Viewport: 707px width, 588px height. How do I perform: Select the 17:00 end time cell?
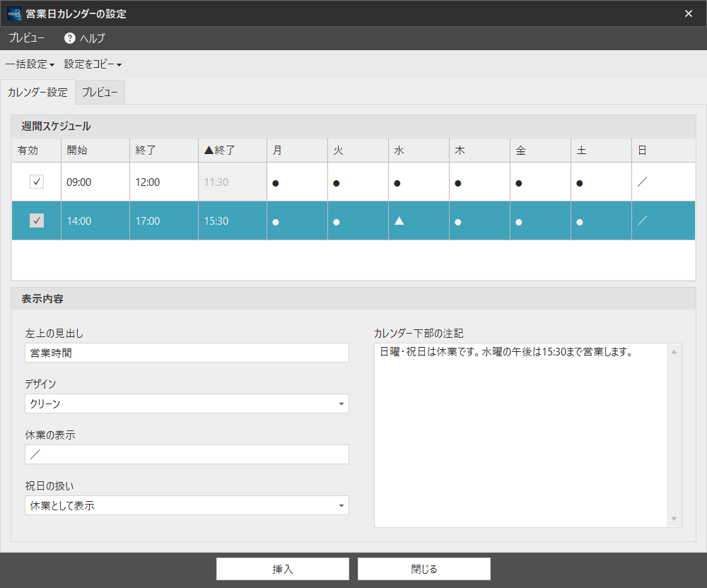(x=164, y=220)
